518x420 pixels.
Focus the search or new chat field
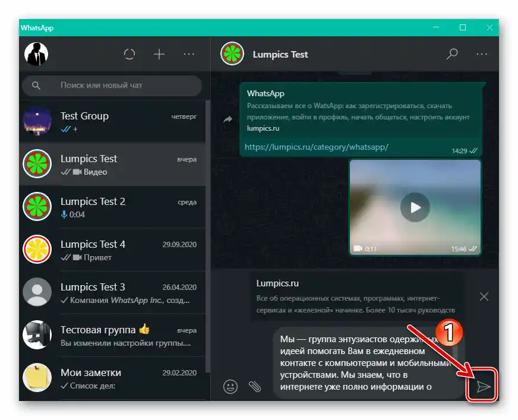(112, 86)
